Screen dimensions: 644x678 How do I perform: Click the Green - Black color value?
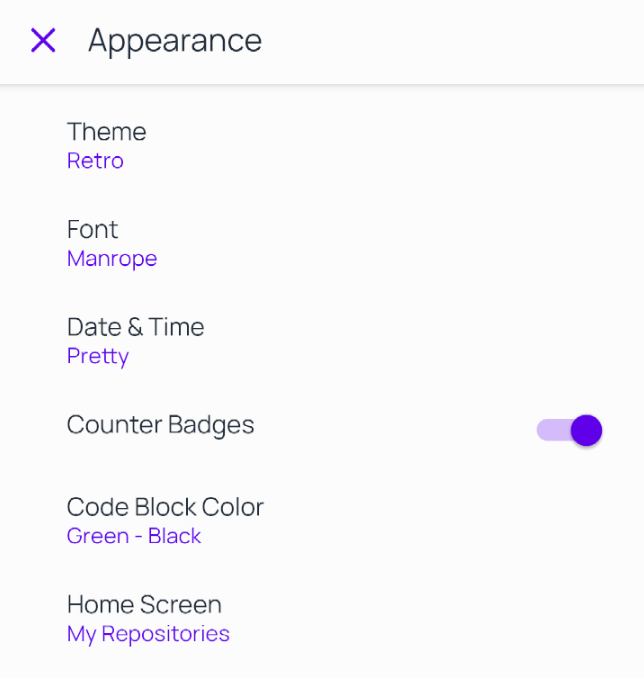point(134,536)
